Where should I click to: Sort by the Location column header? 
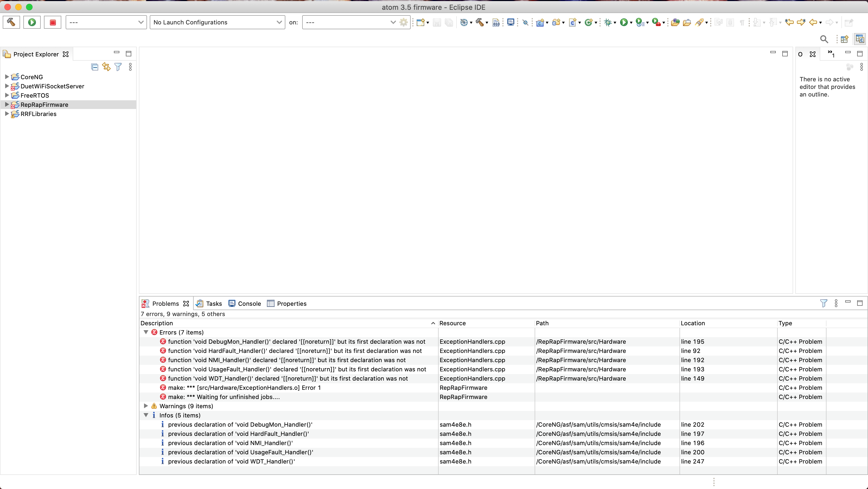click(x=728, y=323)
